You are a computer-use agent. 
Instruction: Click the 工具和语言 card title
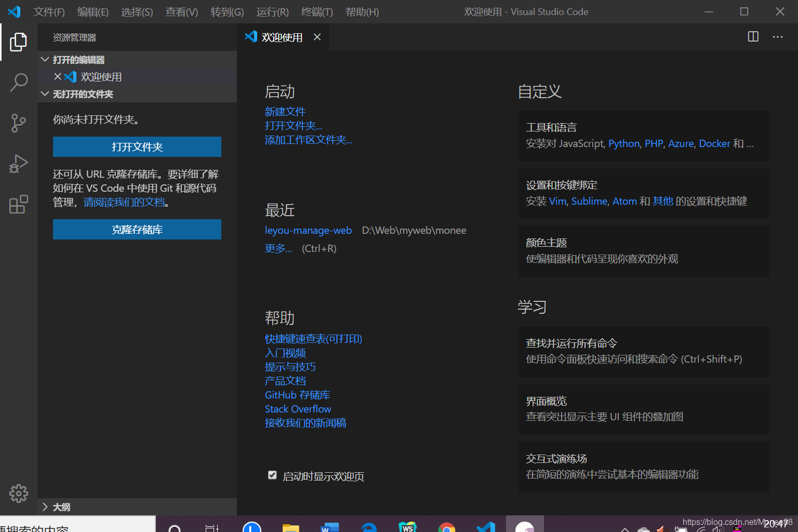point(551,127)
